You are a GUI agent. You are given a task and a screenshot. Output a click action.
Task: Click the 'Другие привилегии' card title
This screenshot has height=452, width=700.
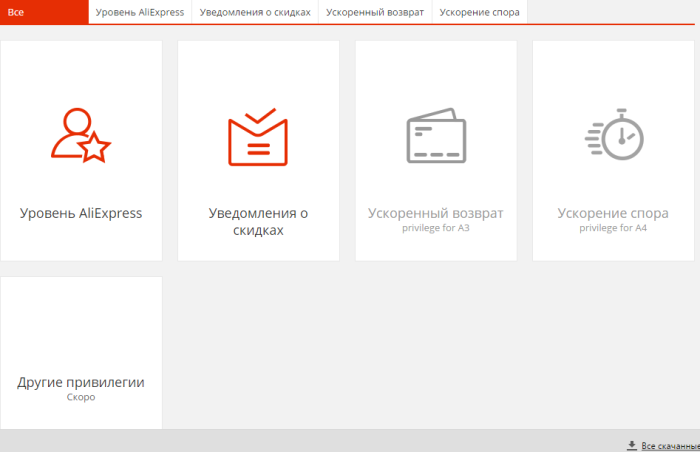(x=81, y=382)
